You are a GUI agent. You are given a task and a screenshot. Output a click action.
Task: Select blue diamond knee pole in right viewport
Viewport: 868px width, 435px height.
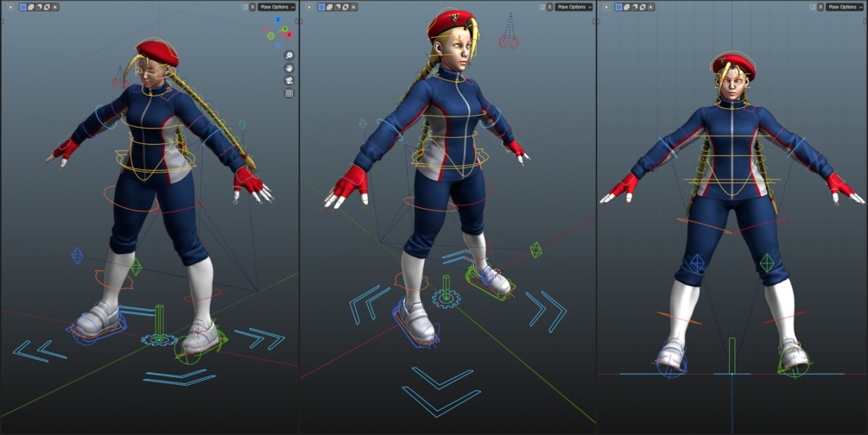[x=697, y=262]
